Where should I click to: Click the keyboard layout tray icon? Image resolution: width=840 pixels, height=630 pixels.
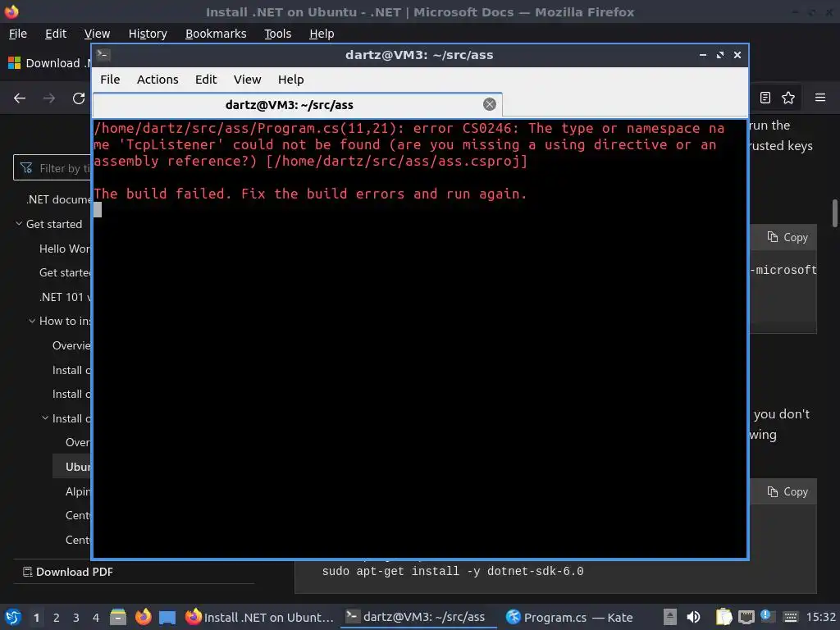790,618
